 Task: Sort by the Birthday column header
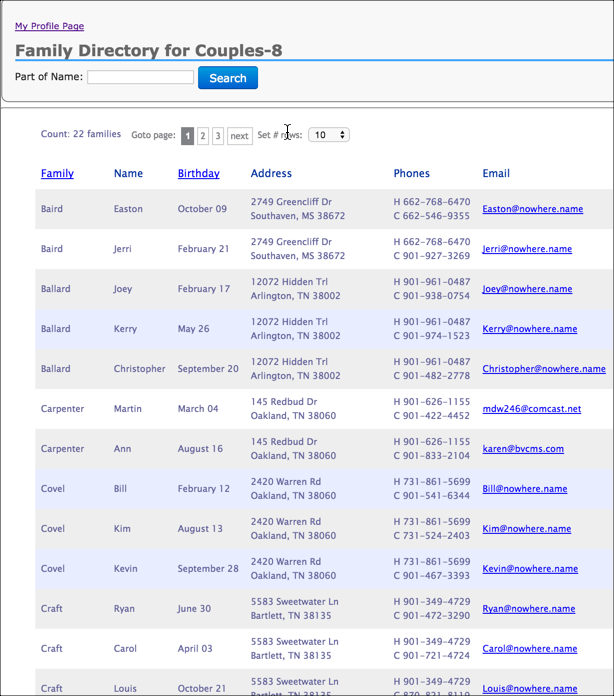(198, 173)
